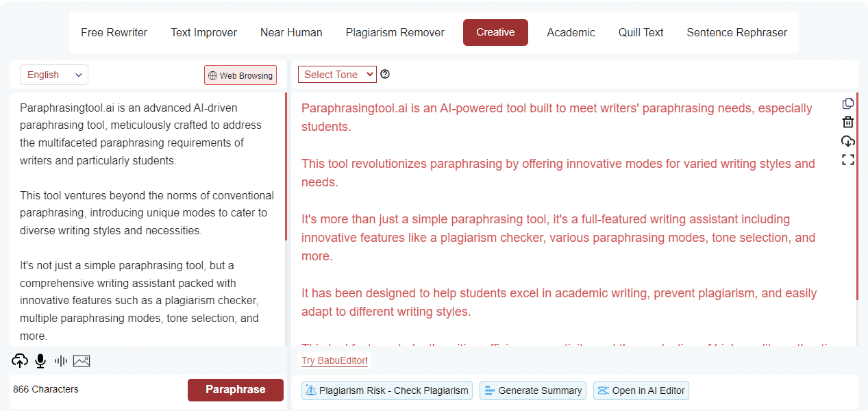Copy the paraphrased output text
The width and height of the screenshot is (868, 411).
tap(848, 103)
